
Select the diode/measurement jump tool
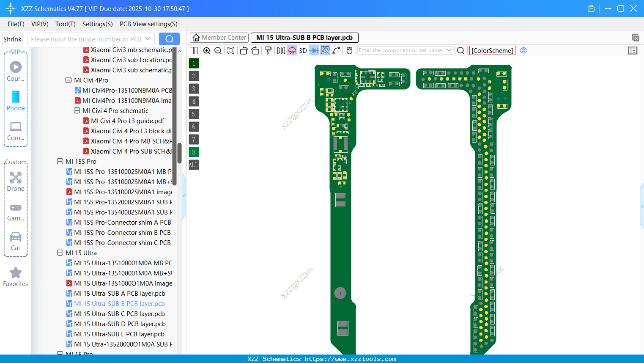[x=315, y=50]
